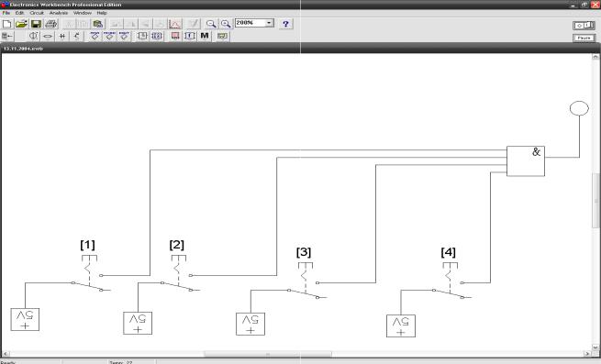
Task: Open Component Properties icon
Action: click(194, 24)
